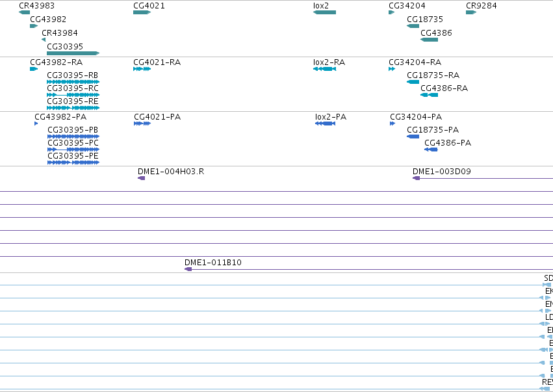553x392 pixels.
Task: Select the CG30395-RC transcript
Action: click(73, 95)
